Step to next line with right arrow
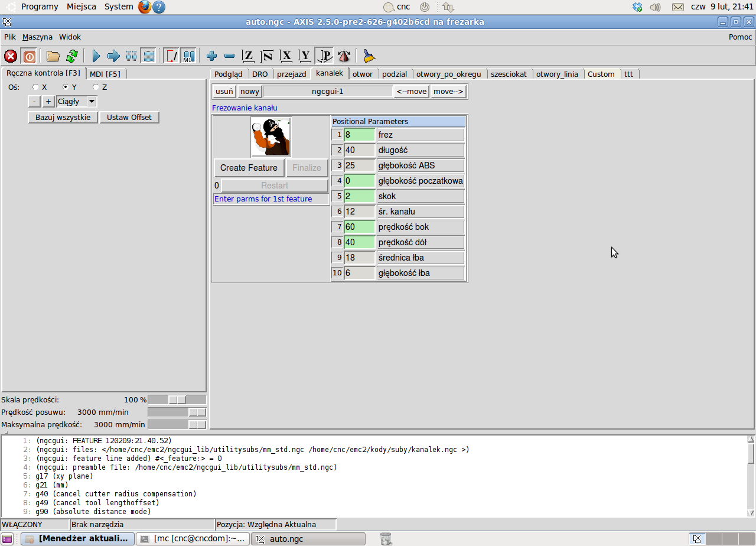The image size is (756, 546). [113, 56]
